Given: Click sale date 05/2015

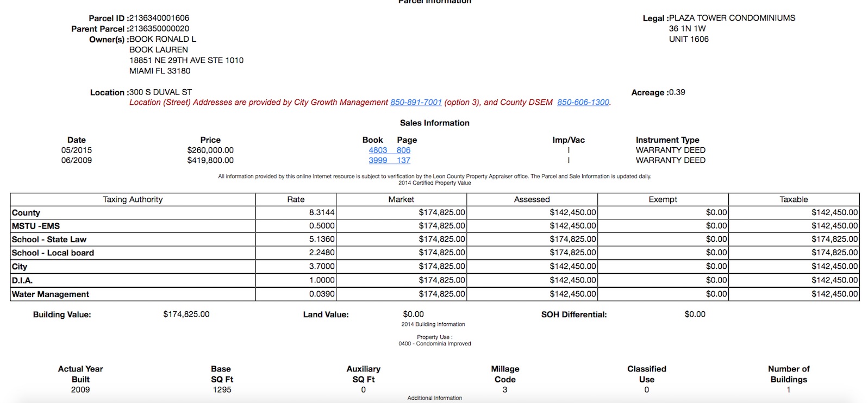Looking at the screenshot, I should tap(77, 150).
